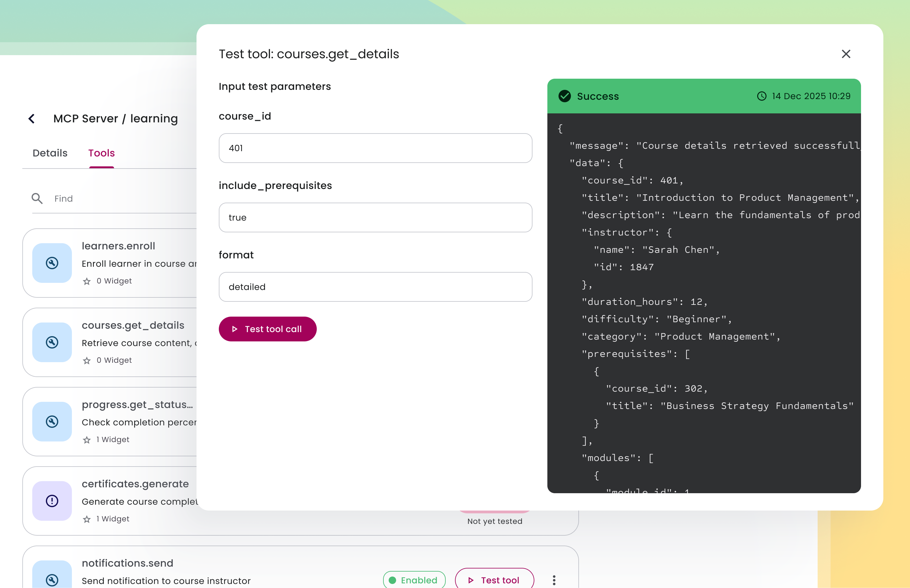
Task: Toggle the Enabled badge on notifications.send
Action: pos(414,580)
